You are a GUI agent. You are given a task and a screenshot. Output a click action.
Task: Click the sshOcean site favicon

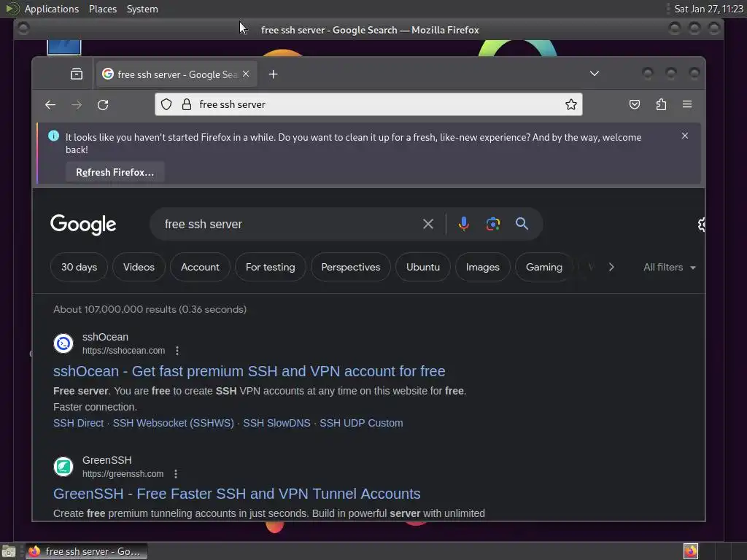click(63, 343)
